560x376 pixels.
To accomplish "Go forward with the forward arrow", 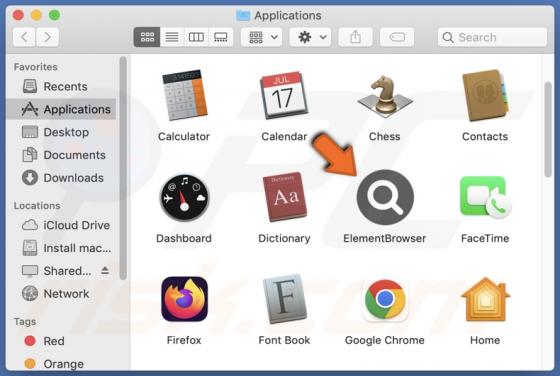I will coord(47,37).
